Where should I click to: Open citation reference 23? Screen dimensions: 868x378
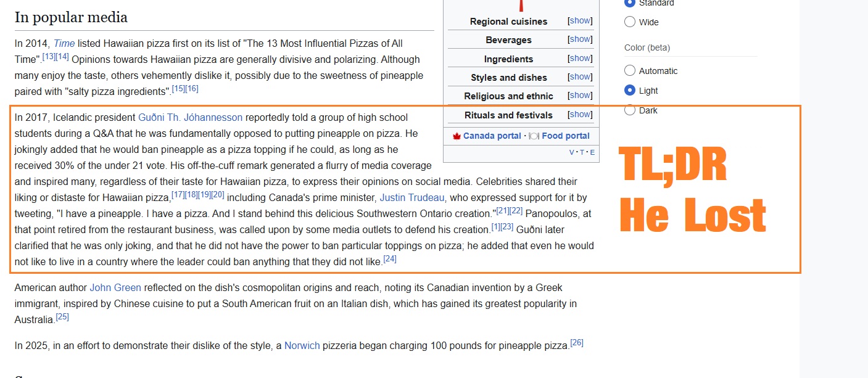tap(507, 227)
